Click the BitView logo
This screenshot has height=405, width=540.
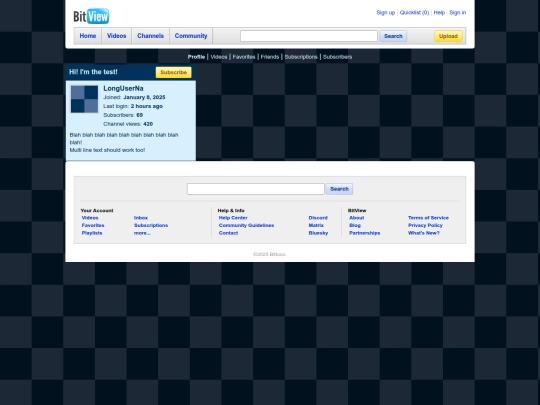pyautogui.click(x=91, y=16)
